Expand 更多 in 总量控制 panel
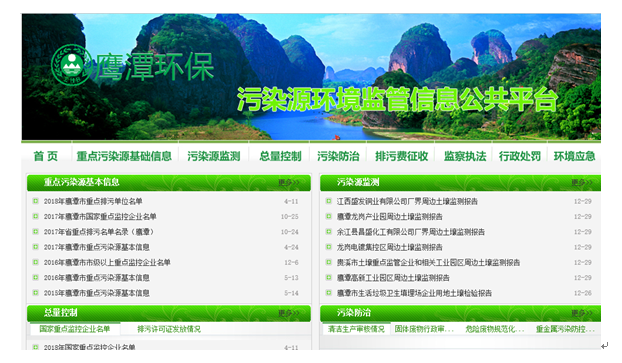 [288, 313]
